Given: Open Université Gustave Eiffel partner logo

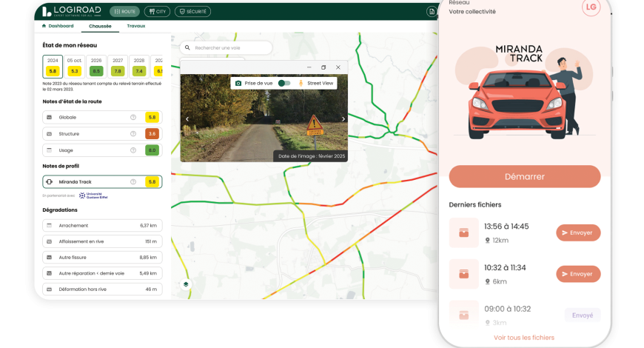Looking at the screenshot, I should pyautogui.click(x=94, y=195).
